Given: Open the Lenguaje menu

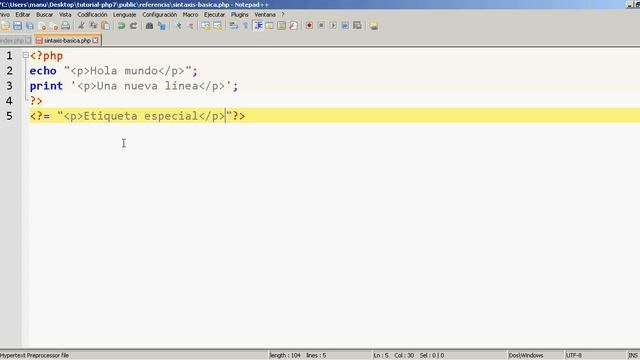Looking at the screenshot, I should click(124, 14).
